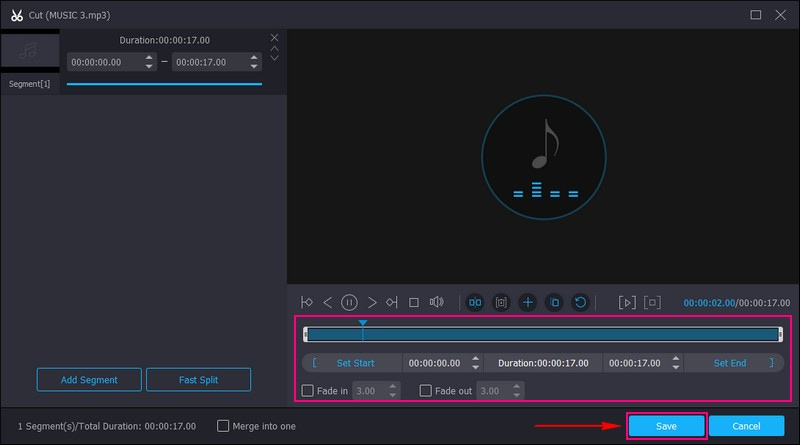Click the copy segment icon
Viewport: 800px width, 445px height.
point(554,302)
